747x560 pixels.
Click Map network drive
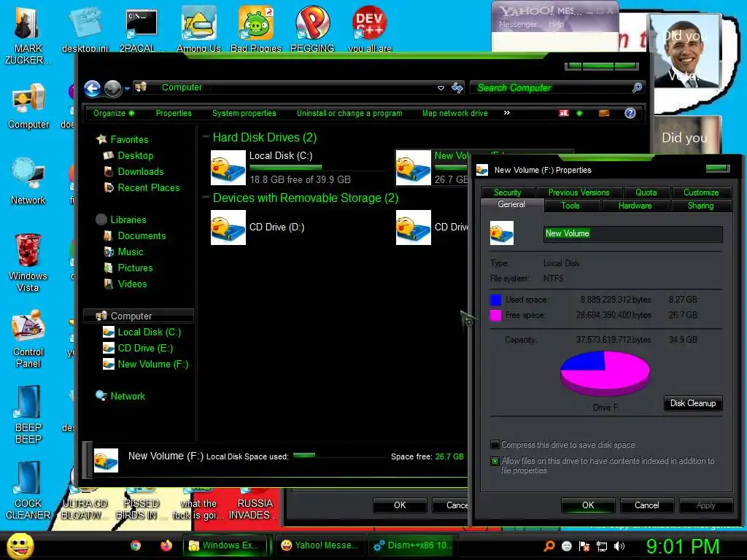(454, 113)
